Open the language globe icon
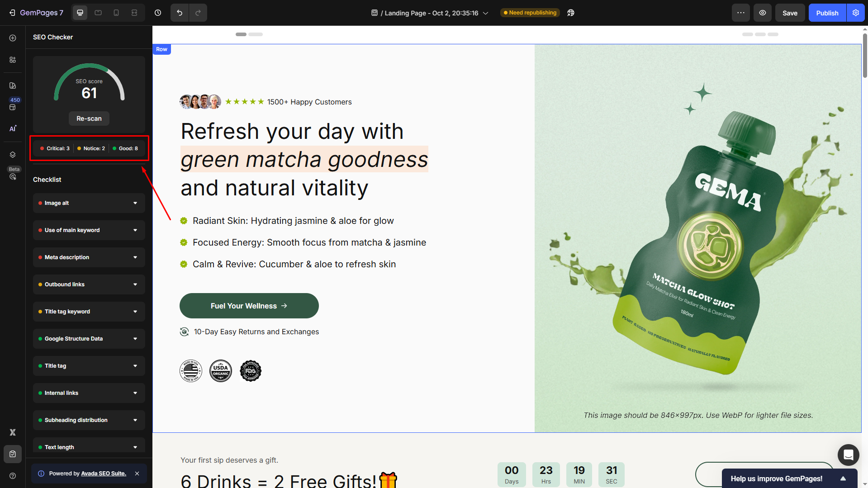Screen dimensions: 868x488 [x=571, y=13]
